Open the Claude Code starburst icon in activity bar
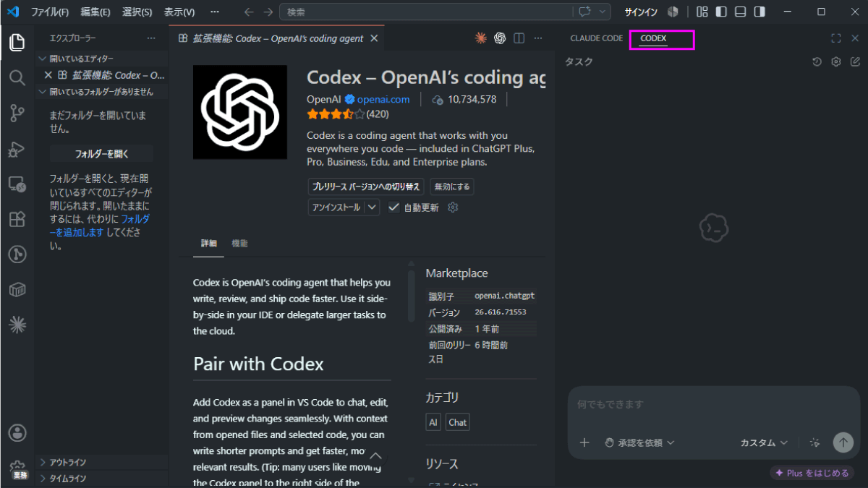 17,325
